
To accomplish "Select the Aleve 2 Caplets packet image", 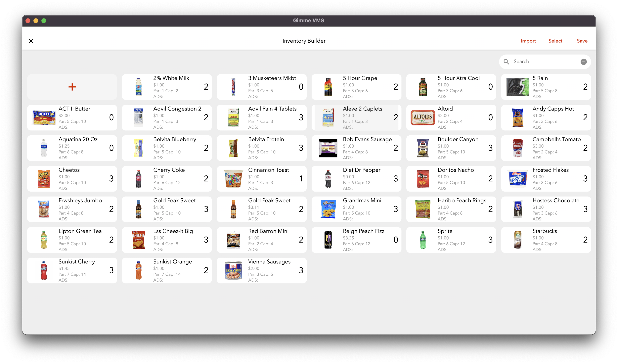I will click(328, 117).
